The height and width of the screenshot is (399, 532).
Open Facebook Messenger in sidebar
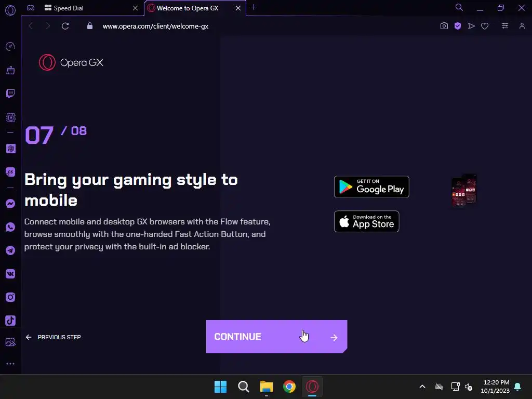[x=10, y=204]
